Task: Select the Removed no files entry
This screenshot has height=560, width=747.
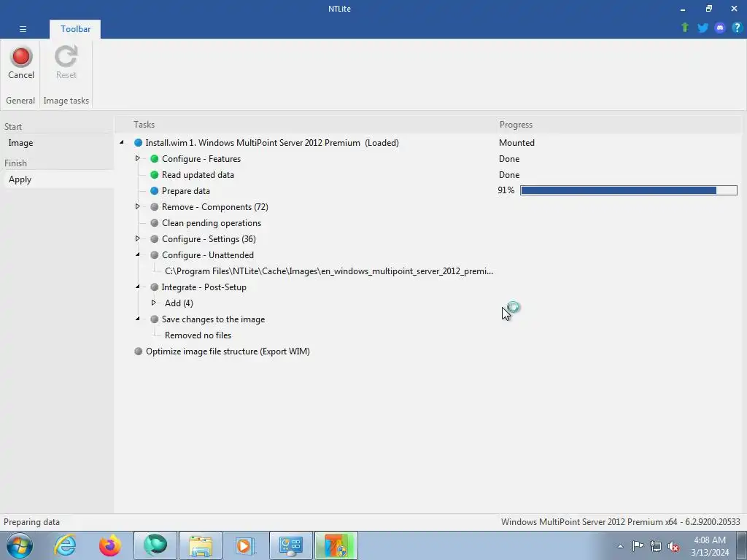Action: point(198,335)
